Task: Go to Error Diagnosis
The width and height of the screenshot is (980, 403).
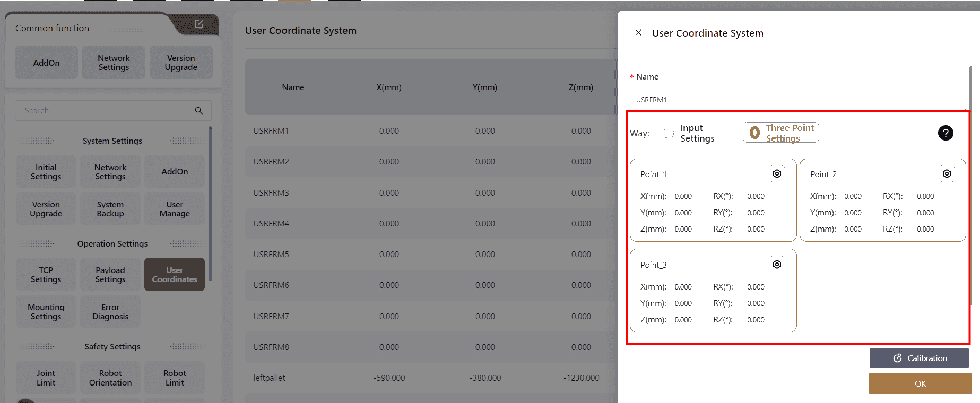Action: coord(110,312)
